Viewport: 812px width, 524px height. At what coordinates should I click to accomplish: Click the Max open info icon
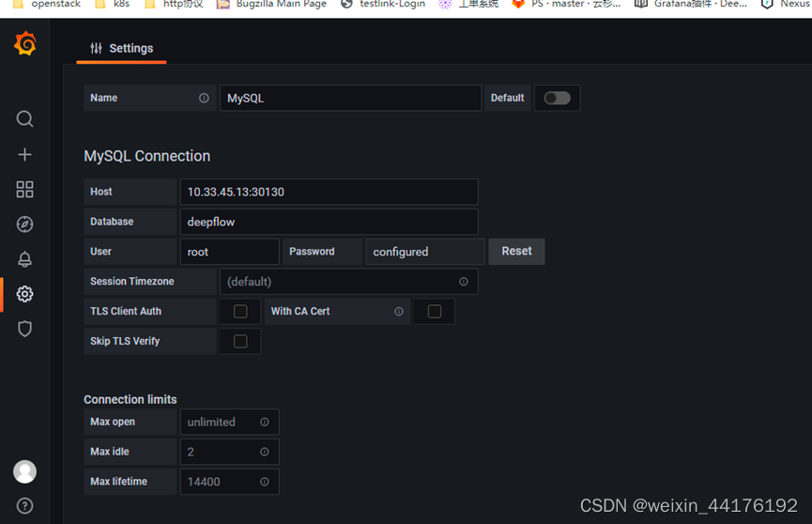point(265,422)
